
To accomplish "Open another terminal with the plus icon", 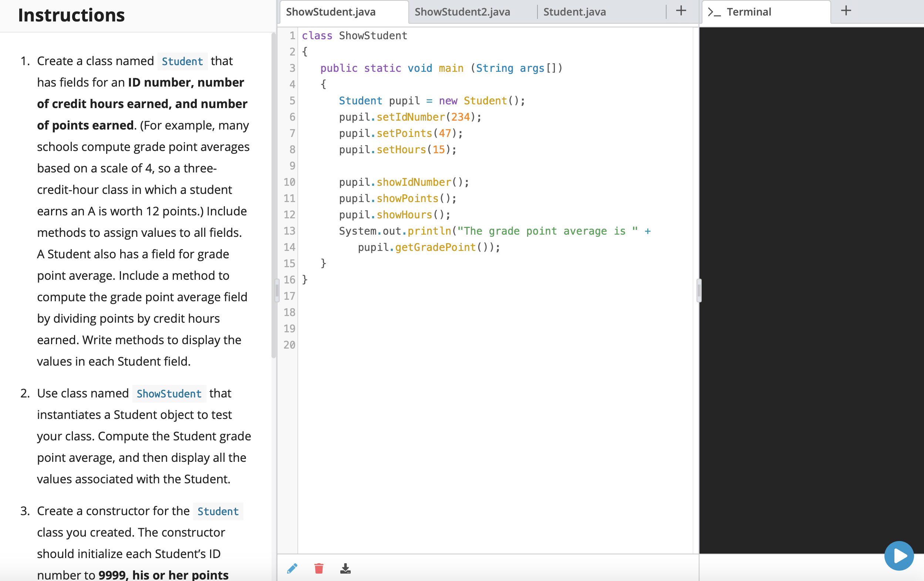I will 846,10.
